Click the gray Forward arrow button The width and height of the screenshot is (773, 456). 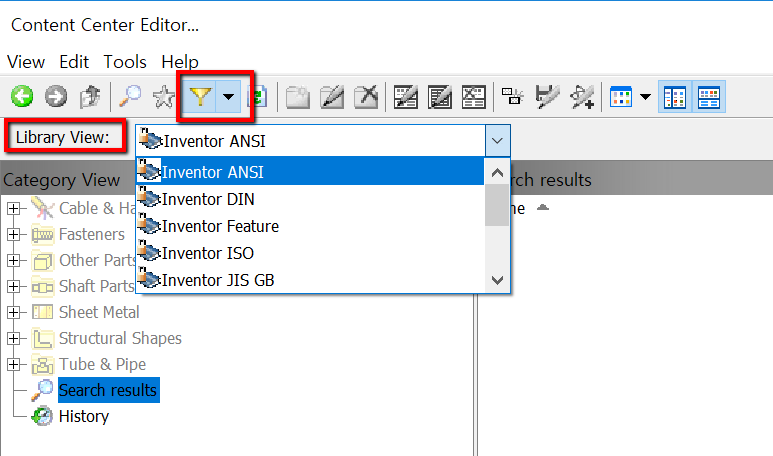click(56, 96)
